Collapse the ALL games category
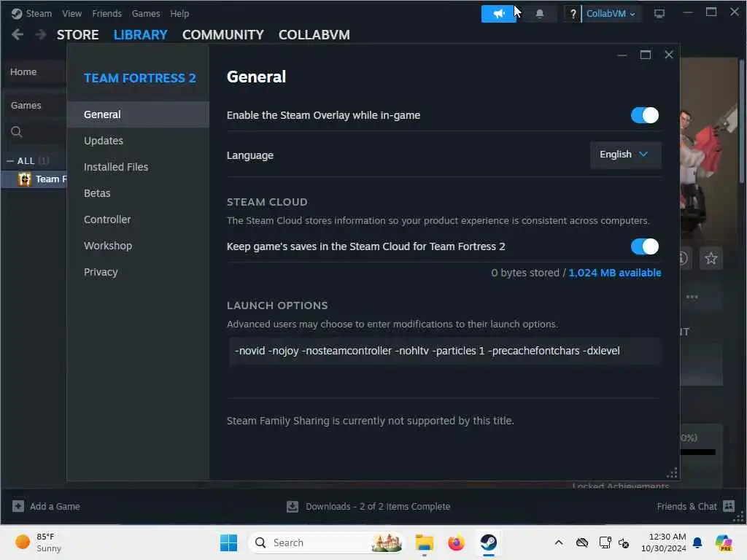 [10, 161]
